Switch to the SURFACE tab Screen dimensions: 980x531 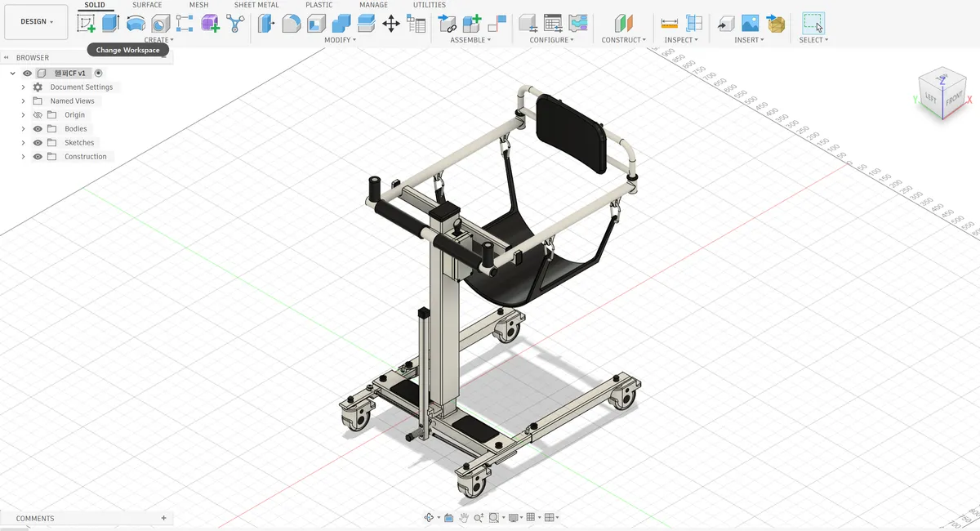(x=147, y=5)
